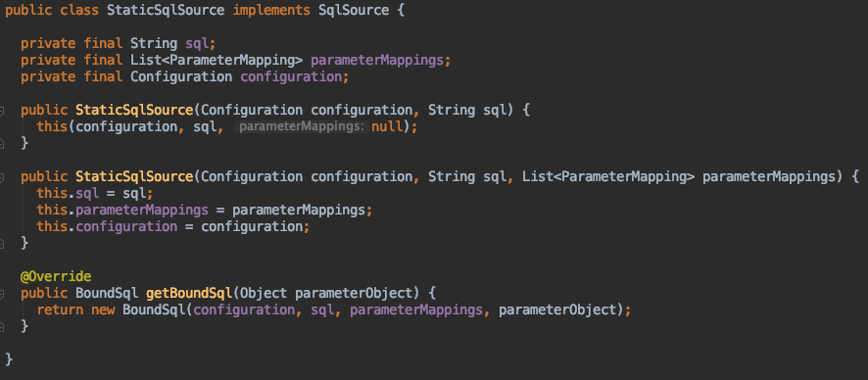The height and width of the screenshot is (380, 868).
Task: Click the fold-end marker closing the three-argument constructor
Action: 2,244
